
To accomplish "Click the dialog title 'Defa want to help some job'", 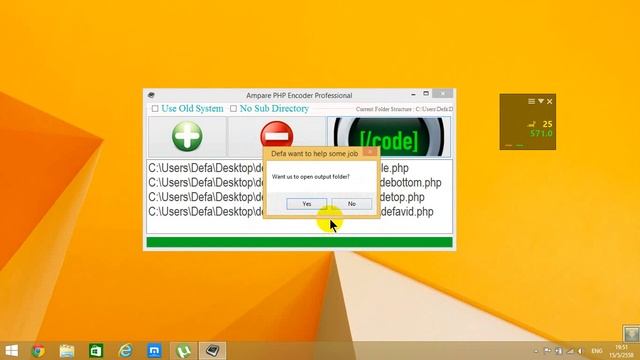I will [x=314, y=154].
